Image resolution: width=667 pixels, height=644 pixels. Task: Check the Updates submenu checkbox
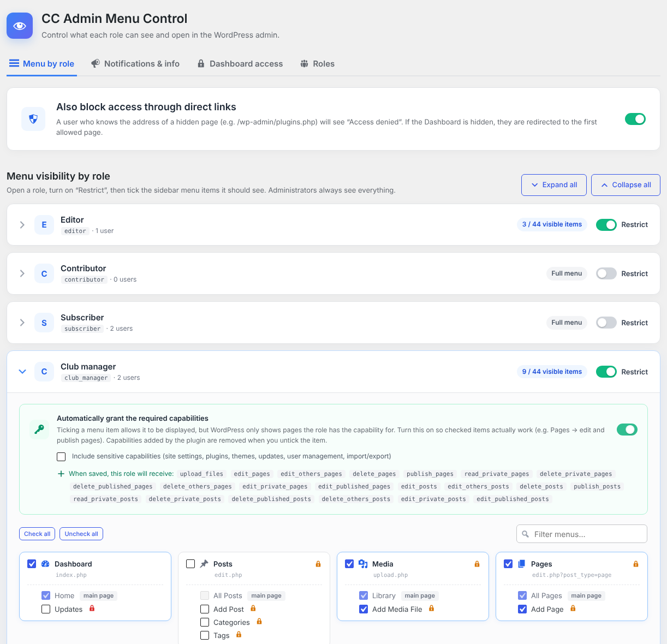click(46, 609)
